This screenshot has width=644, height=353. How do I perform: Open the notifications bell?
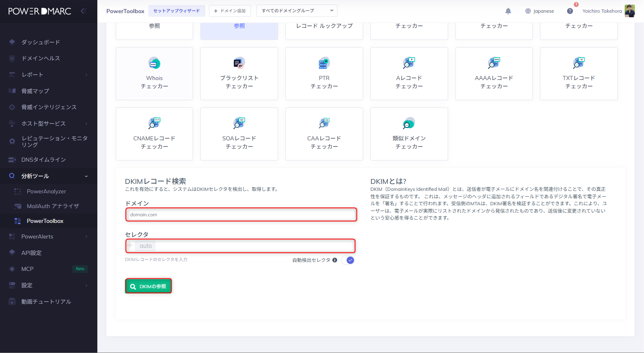pos(508,11)
